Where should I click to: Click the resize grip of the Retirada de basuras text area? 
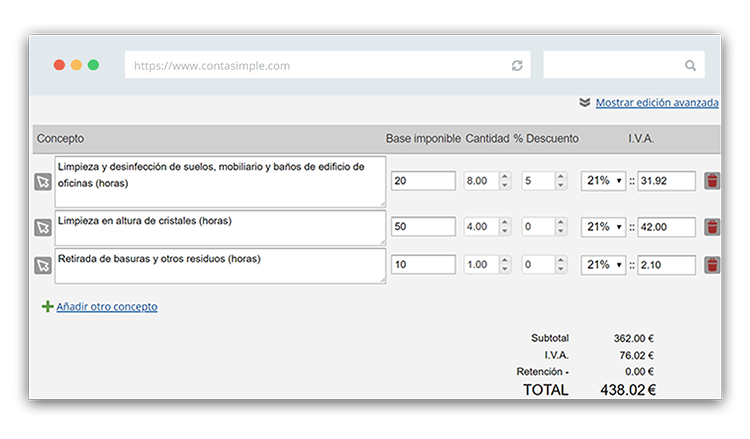[x=383, y=280]
